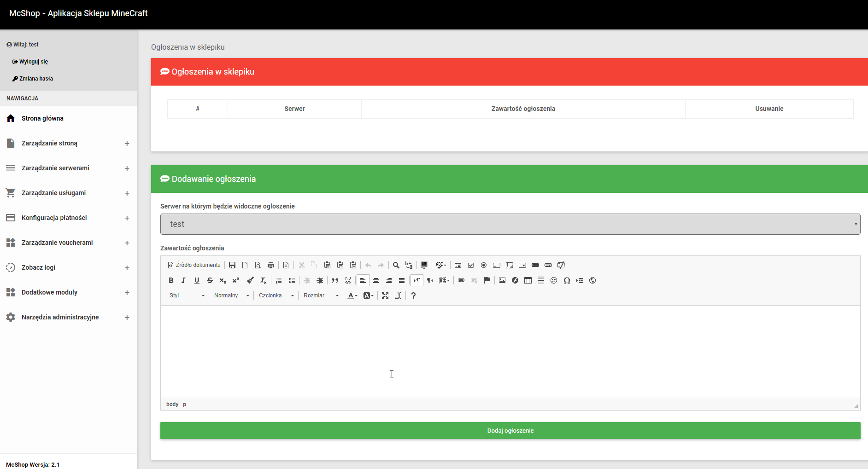The width and height of the screenshot is (868, 469).
Task: Go to Strona główna in the navigation
Action: click(42, 118)
